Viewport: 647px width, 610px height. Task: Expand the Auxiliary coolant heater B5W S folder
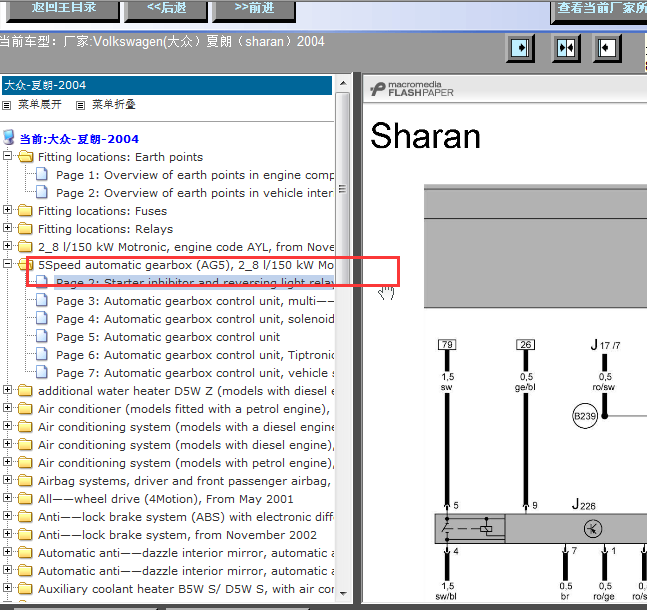[x=7, y=588]
